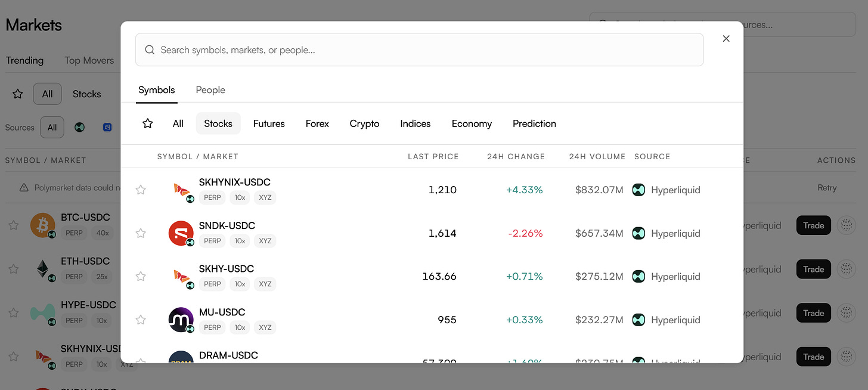868x390 pixels.
Task: Click the 163.66 last price value
Action: 439,276
